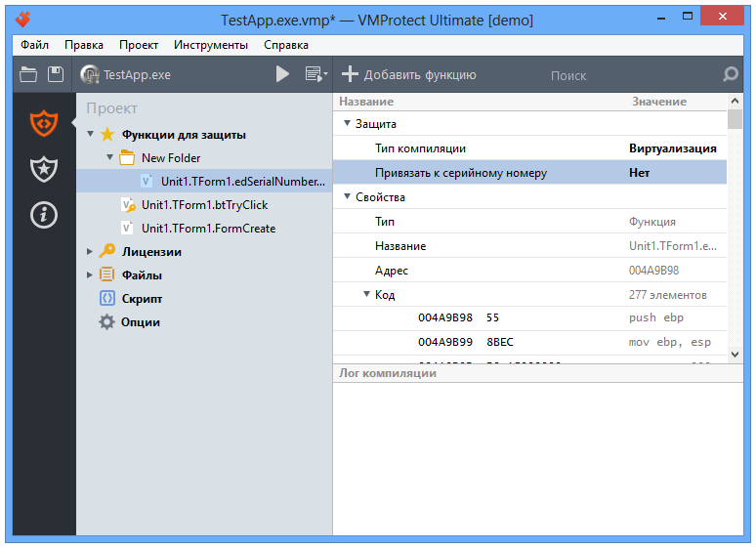Open the star shield sidebar section
The width and height of the screenshot is (756, 548).
click(44, 169)
